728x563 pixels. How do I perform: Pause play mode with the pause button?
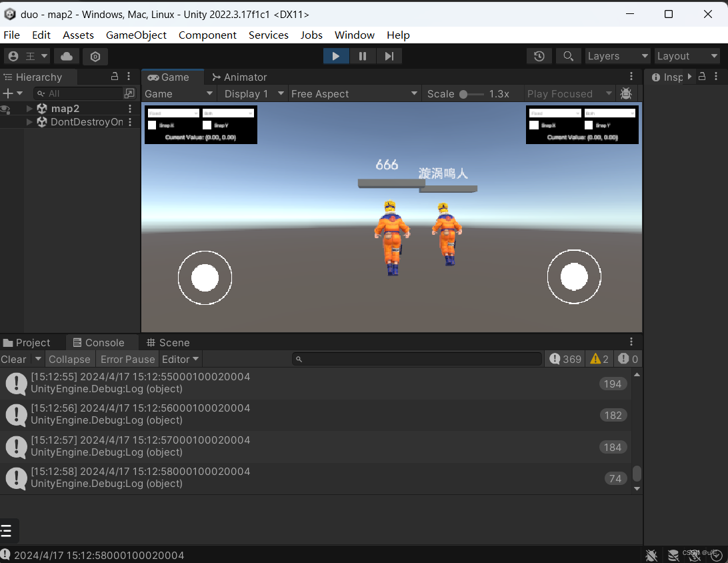[x=363, y=56]
